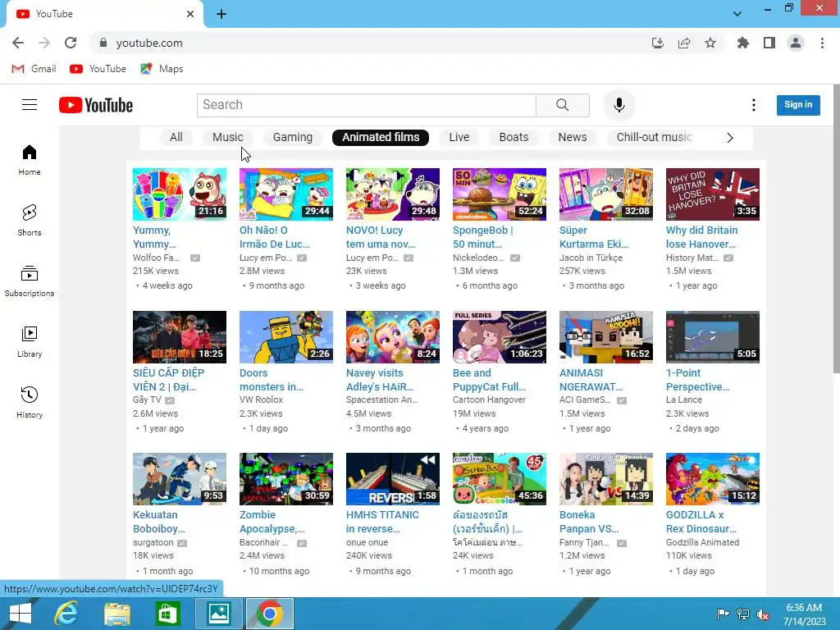Open Maps bookmark
Image resolution: width=840 pixels, height=630 pixels.
pyautogui.click(x=162, y=69)
